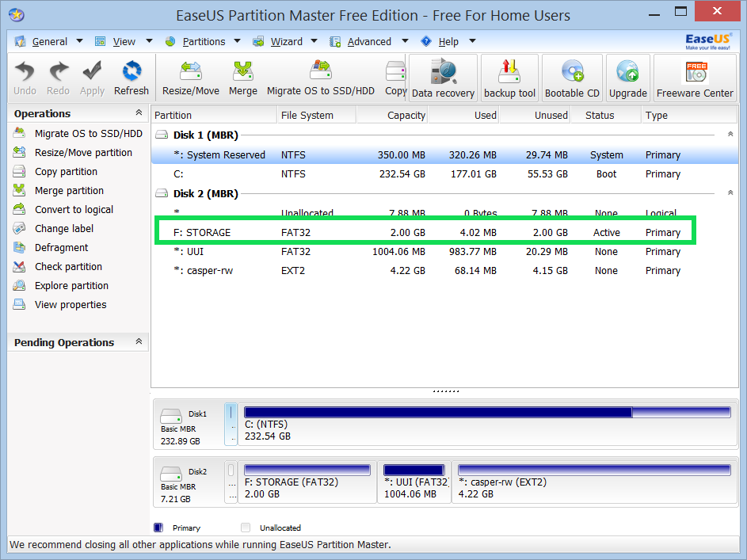
Task: Select the casper-rw EXT2 partition row
Action: [x=445, y=270]
